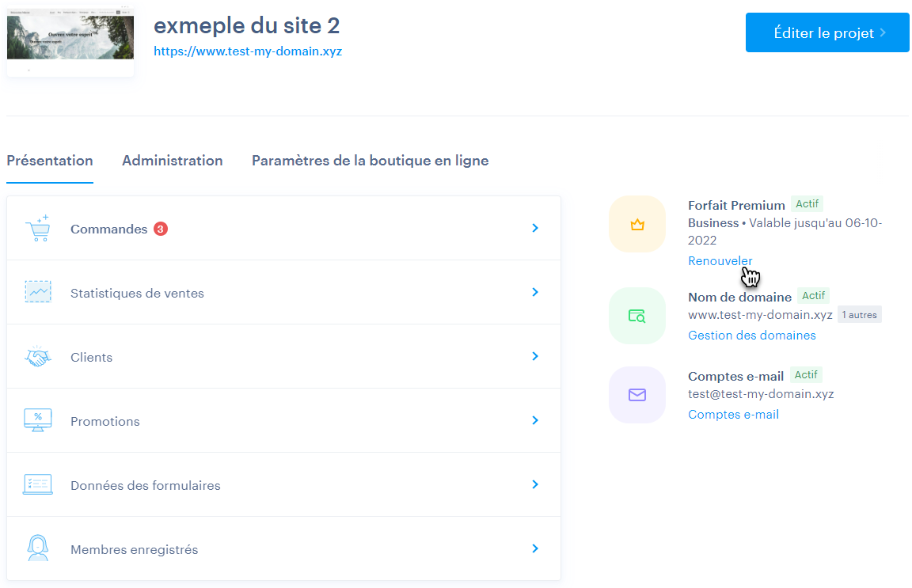Click the Statistiques de ventes chart icon

click(x=37, y=293)
